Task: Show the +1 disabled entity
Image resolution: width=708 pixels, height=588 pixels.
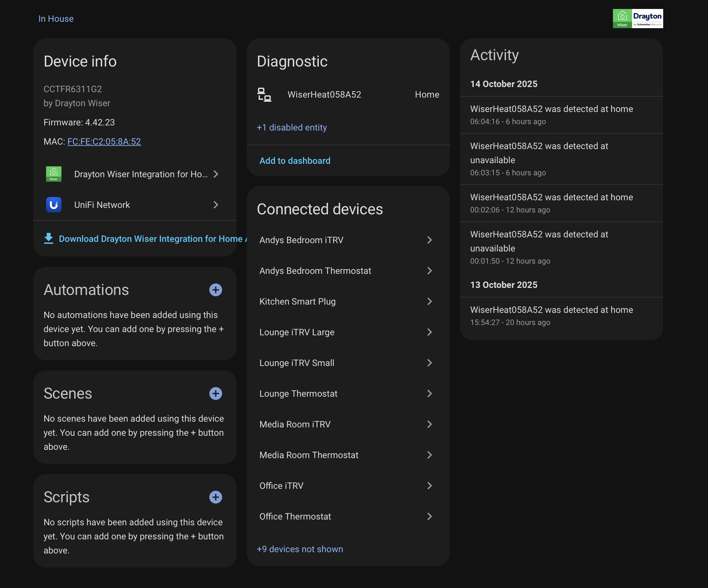Action: click(292, 127)
